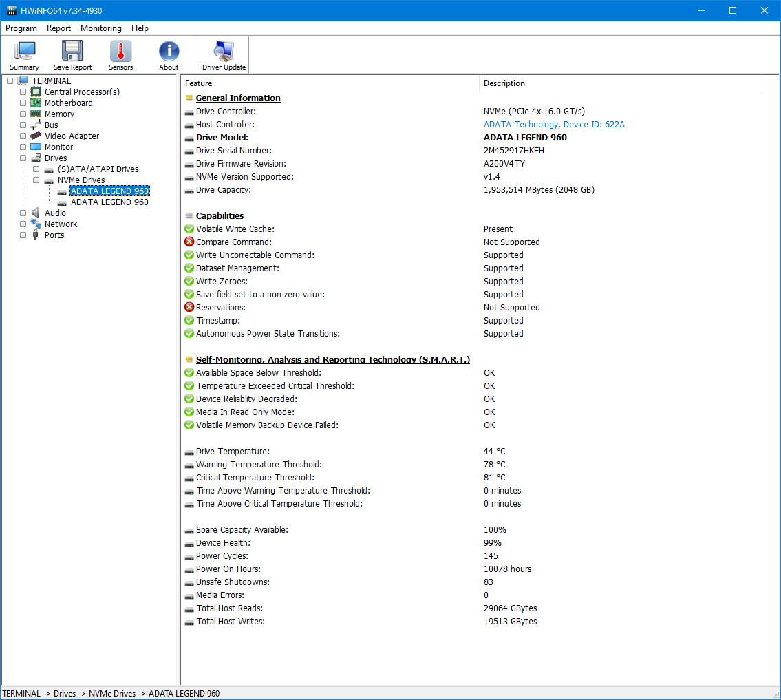Click the Power On Hours value 10078 hours

point(508,569)
